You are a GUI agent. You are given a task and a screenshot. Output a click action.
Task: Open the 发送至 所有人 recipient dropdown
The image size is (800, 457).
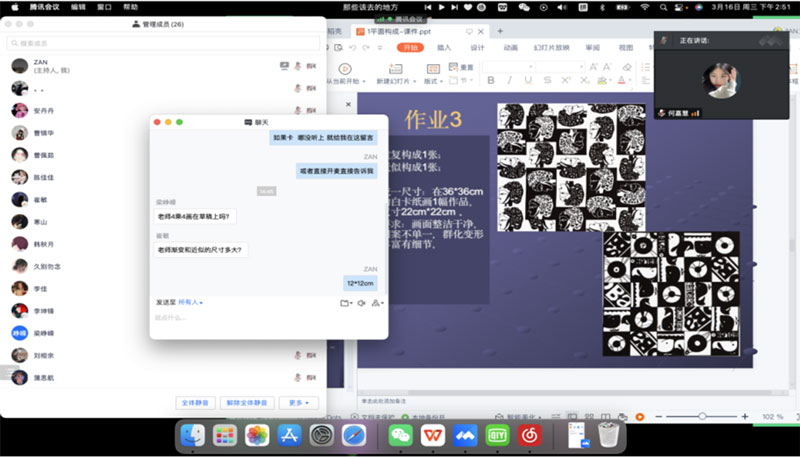tap(190, 302)
